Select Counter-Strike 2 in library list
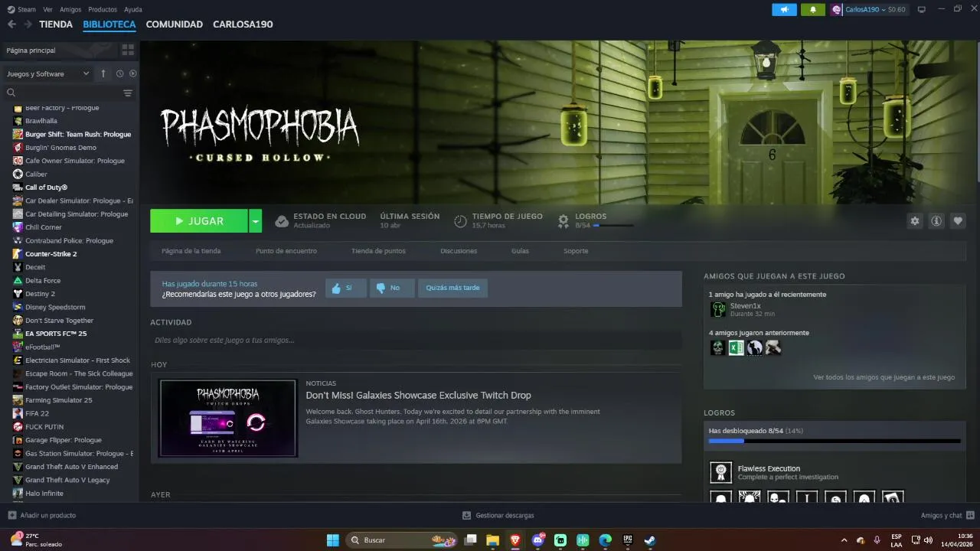Image resolution: width=980 pixels, height=551 pixels. point(51,254)
